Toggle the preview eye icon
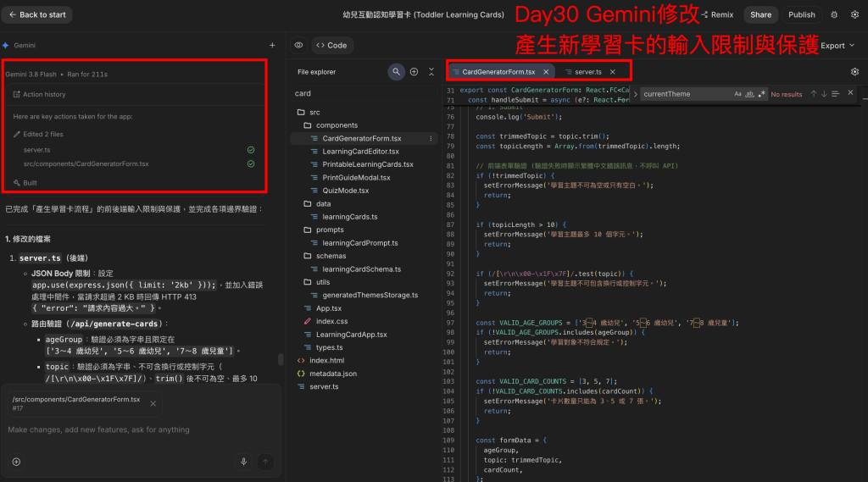The width and height of the screenshot is (868, 482). point(298,46)
